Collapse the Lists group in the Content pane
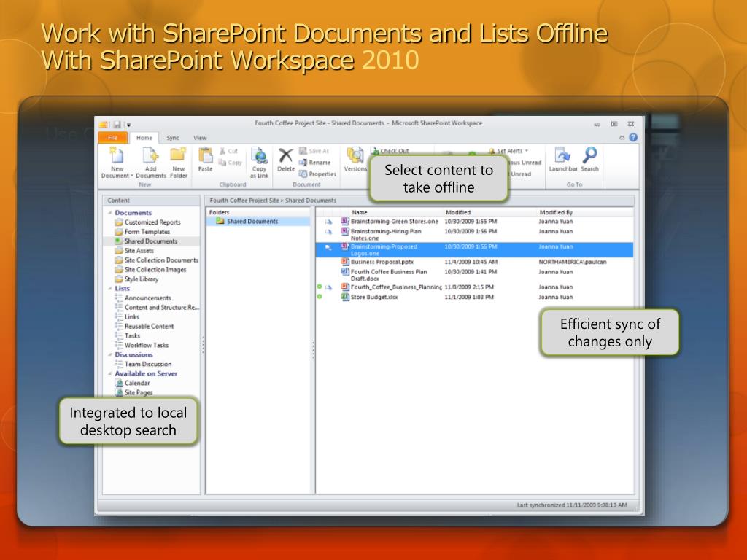Image resolution: width=747 pixels, height=560 pixels. (x=110, y=289)
